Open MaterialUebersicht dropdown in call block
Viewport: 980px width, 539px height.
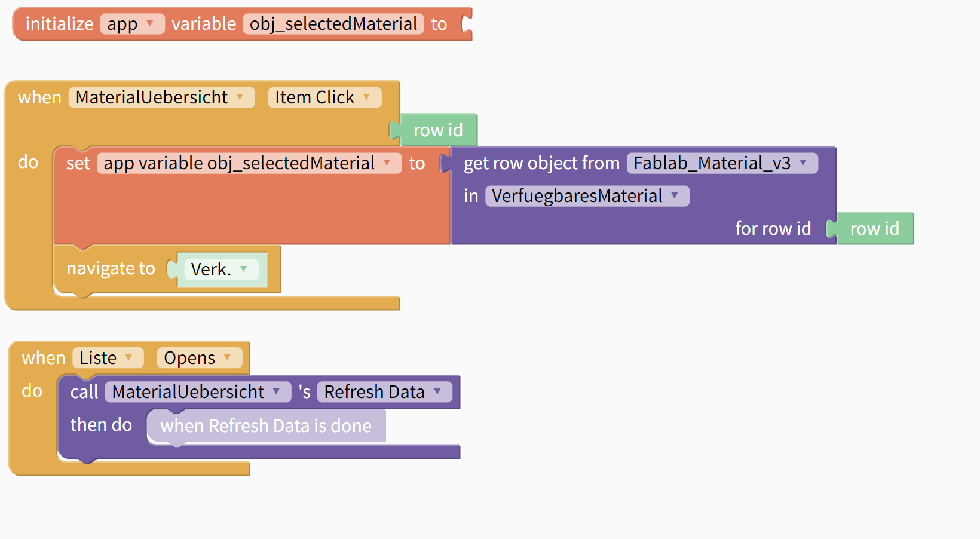tap(197, 392)
